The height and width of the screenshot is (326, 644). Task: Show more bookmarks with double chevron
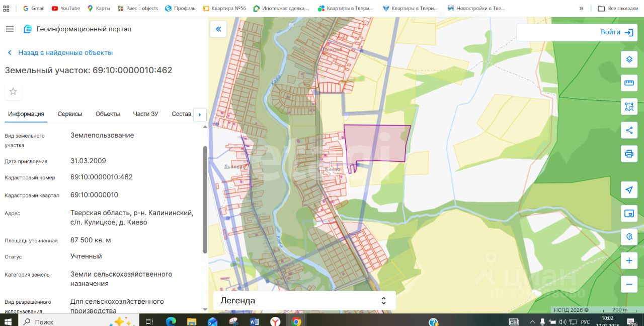pyautogui.click(x=581, y=9)
